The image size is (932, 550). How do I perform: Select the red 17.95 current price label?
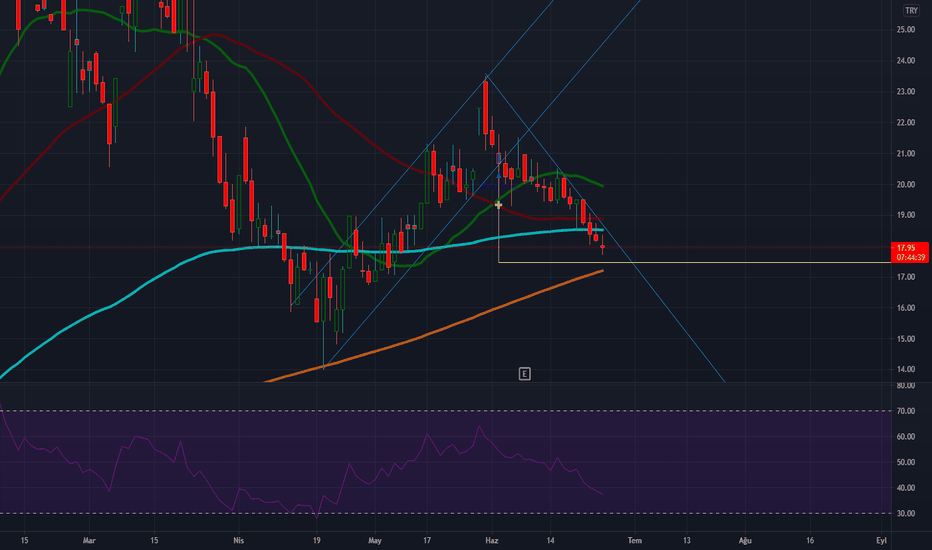tap(910, 252)
